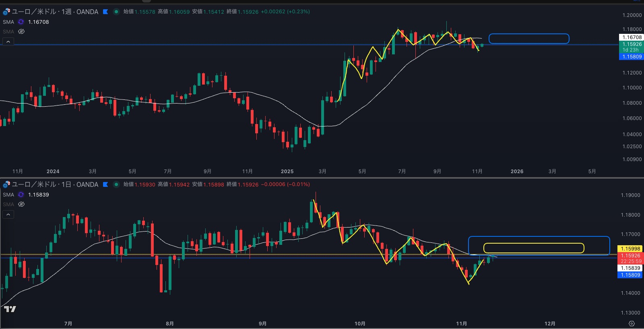Select the yellow rectangle drawing on daily chart
This screenshot has height=329, width=644.
click(533, 244)
